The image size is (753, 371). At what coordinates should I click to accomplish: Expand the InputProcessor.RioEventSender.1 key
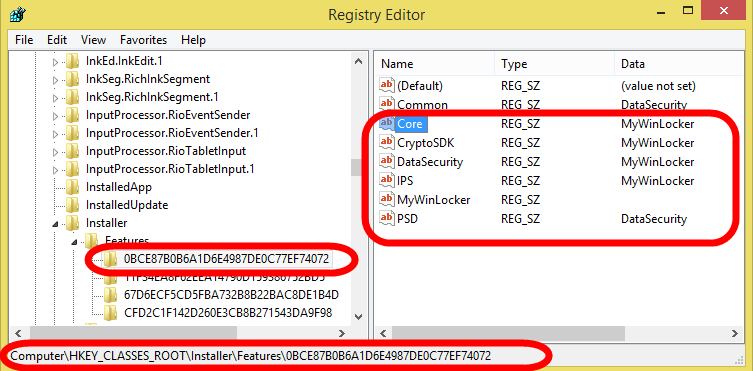[55, 133]
